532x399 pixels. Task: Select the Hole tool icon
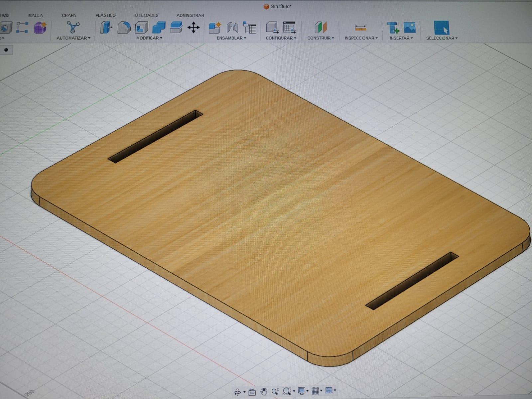[6, 28]
